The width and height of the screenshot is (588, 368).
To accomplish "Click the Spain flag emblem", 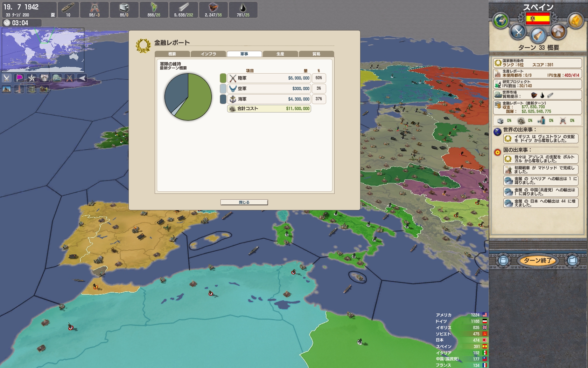I will [x=538, y=18].
